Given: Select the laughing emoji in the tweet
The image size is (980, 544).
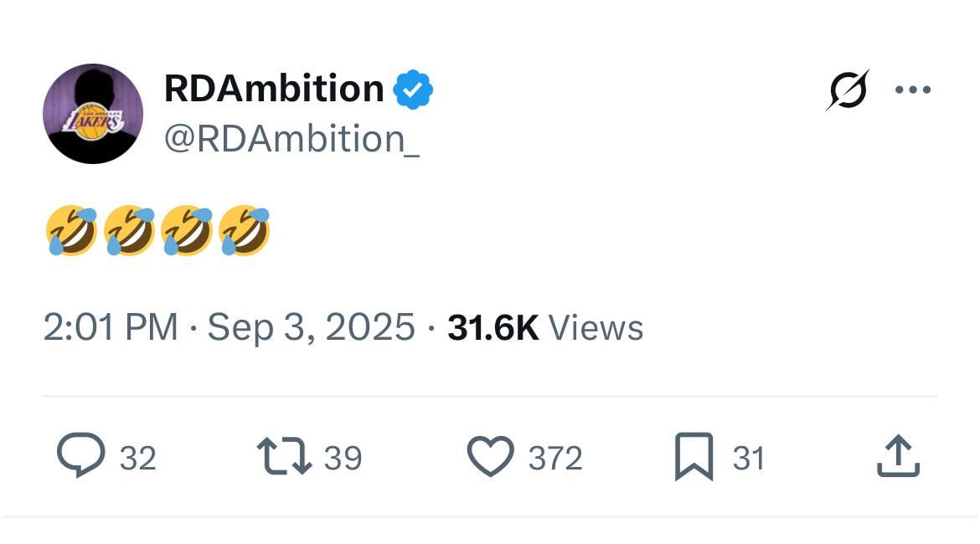Looking at the screenshot, I should [x=72, y=228].
